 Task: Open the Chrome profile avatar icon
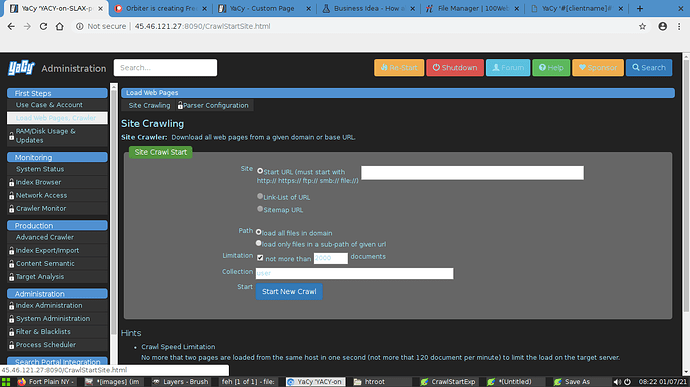click(x=662, y=26)
